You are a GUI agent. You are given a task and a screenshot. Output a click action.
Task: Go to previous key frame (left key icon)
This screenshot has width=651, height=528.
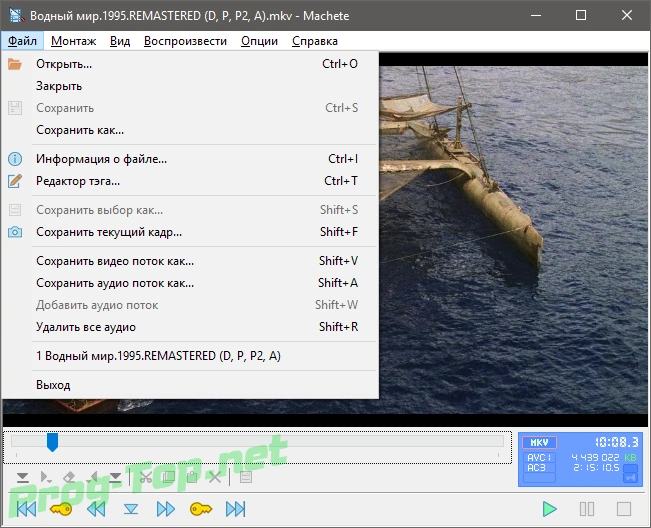click(x=61, y=509)
